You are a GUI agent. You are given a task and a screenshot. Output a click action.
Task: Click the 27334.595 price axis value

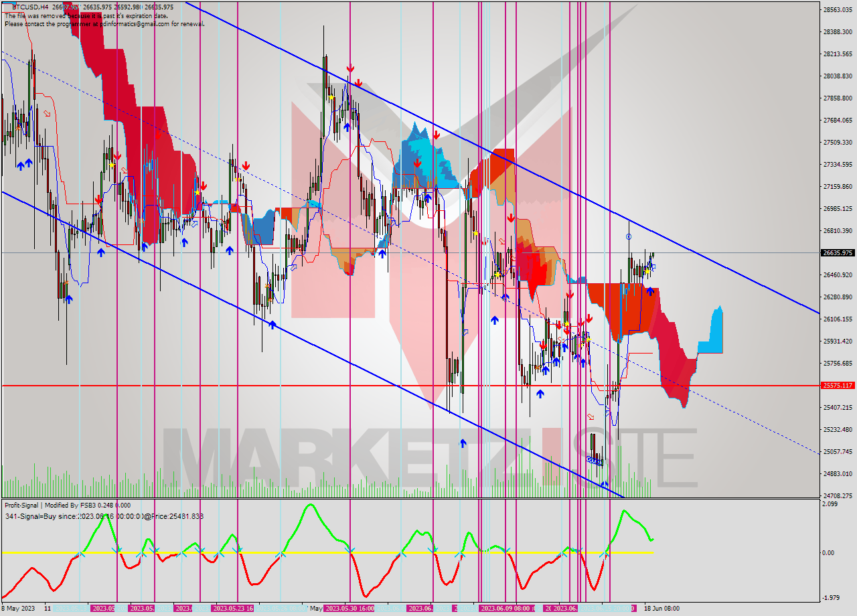(838, 164)
